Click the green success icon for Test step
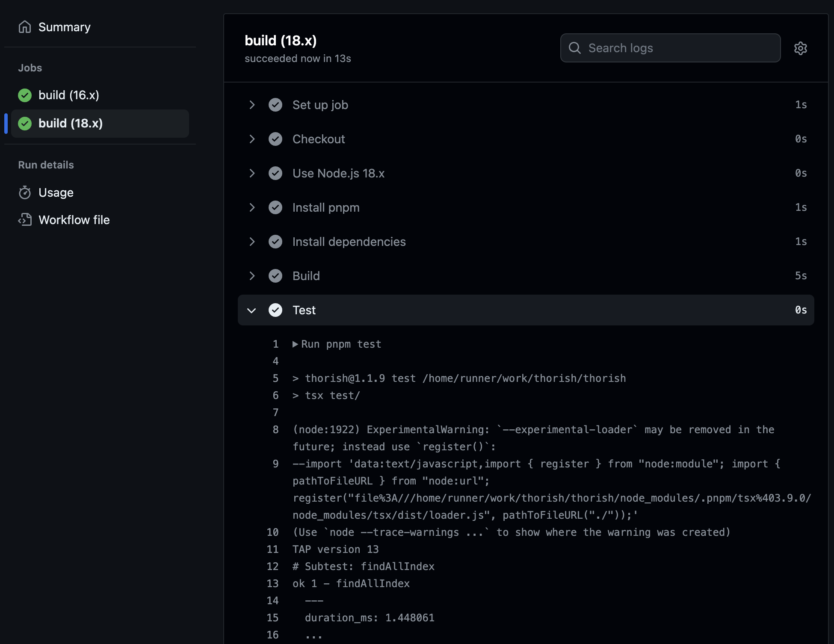834x644 pixels. [x=276, y=310]
